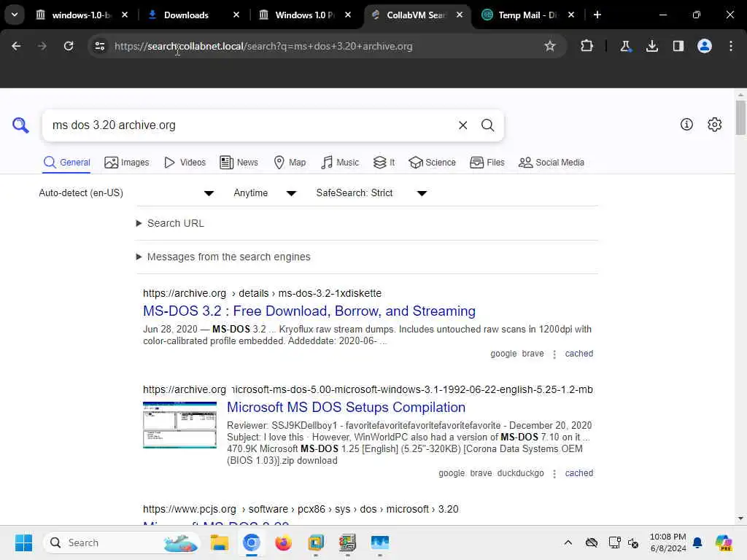747x560 pixels.
Task: Submit search with the magnifier button
Action: (487, 125)
